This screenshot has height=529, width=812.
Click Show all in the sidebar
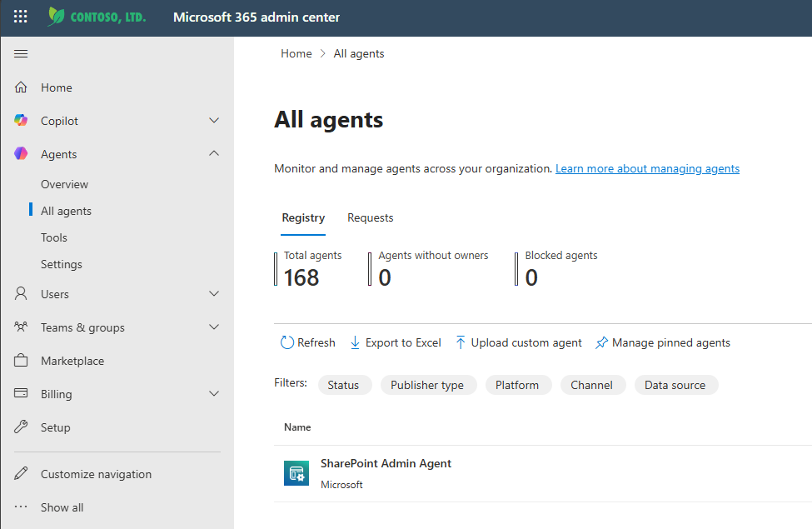(62, 507)
